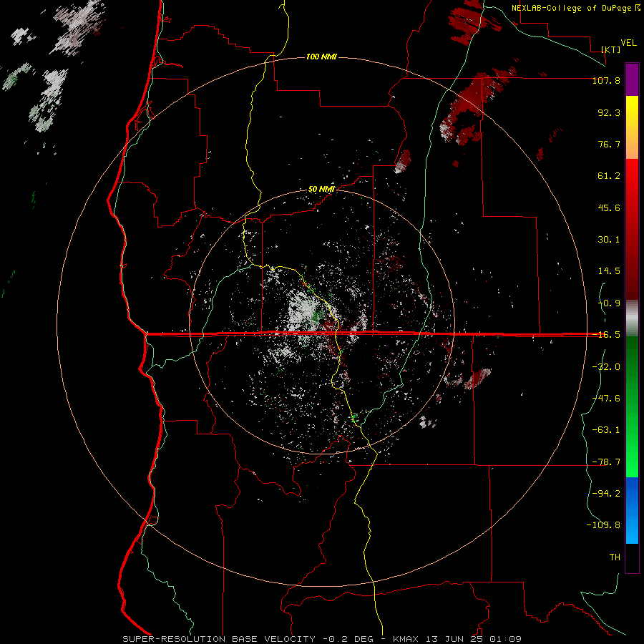Click the -94.2 velocity scale value
This screenshot has height=644, width=644.
click(x=606, y=493)
